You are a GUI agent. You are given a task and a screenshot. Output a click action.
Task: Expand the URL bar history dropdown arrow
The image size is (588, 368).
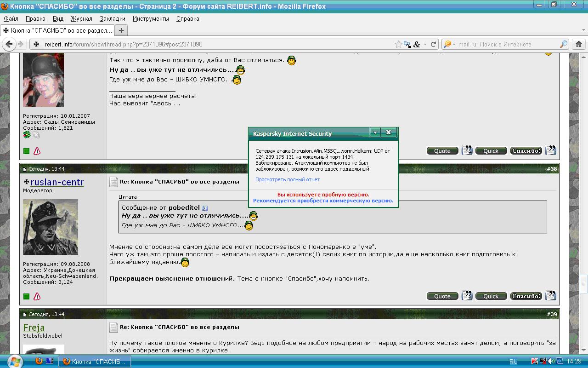coord(425,44)
